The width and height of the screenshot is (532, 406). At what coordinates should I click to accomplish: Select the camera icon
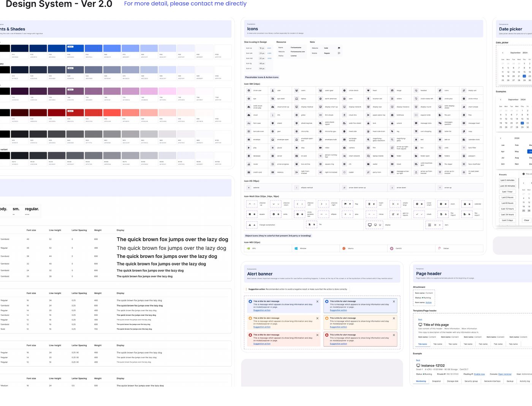point(344,148)
